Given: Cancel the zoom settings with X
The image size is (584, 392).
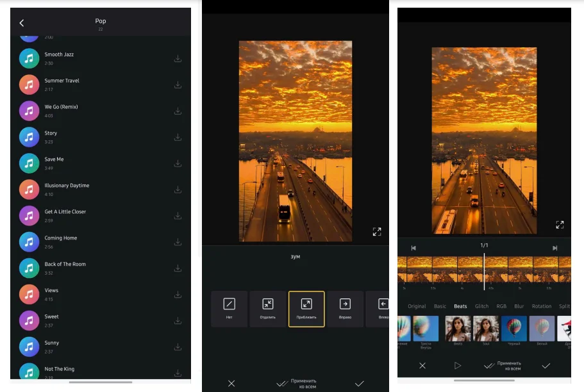Looking at the screenshot, I should [231, 384].
